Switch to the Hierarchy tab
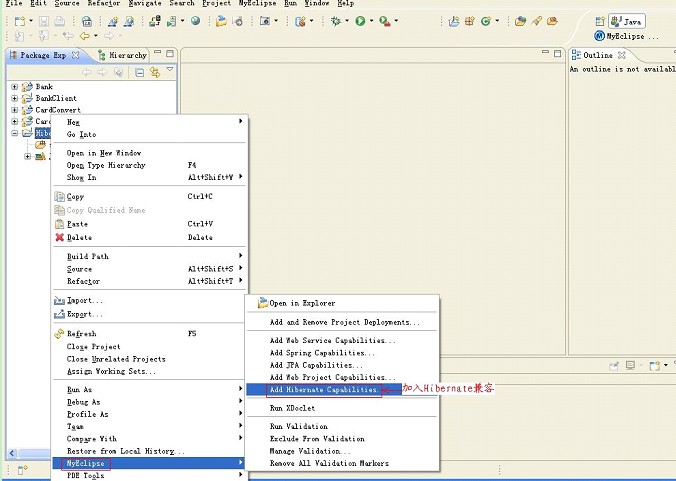The width and height of the screenshot is (676, 481). 127,55
